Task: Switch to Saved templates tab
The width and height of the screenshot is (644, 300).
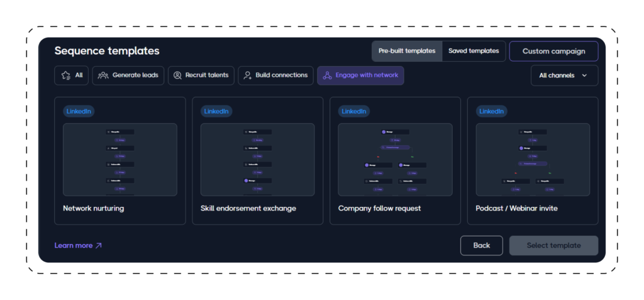Action: tap(474, 51)
